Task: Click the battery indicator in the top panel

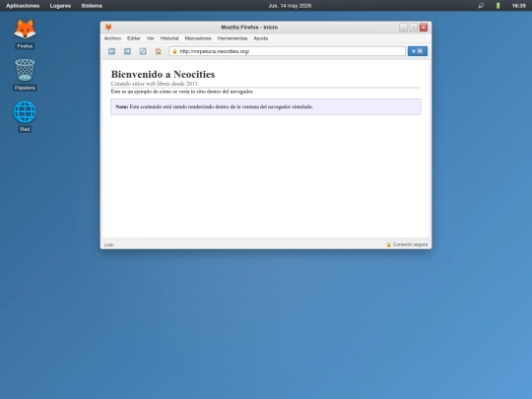Action: [x=499, y=6]
